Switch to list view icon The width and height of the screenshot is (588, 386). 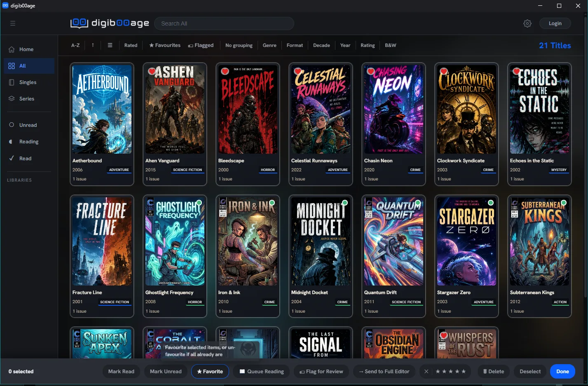[110, 45]
